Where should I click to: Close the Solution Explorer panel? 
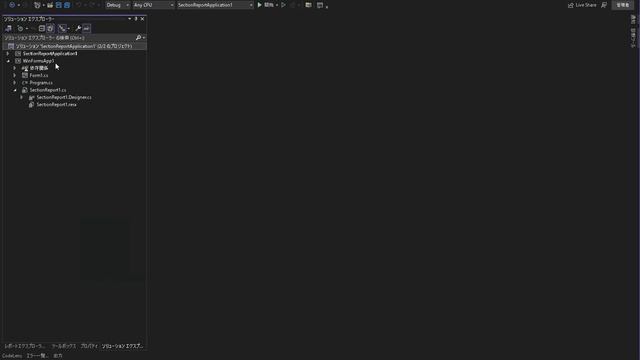coord(142,19)
